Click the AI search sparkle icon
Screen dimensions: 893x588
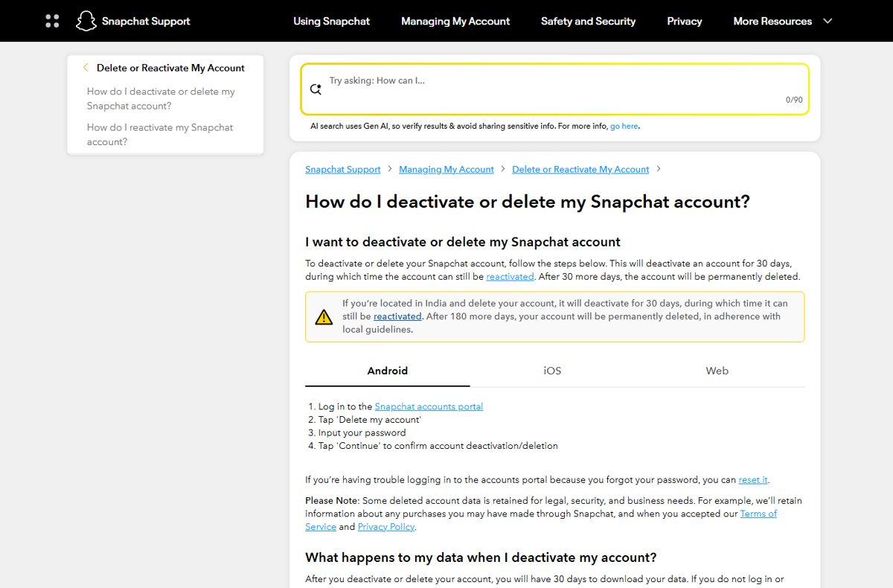click(x=316, y=89)
